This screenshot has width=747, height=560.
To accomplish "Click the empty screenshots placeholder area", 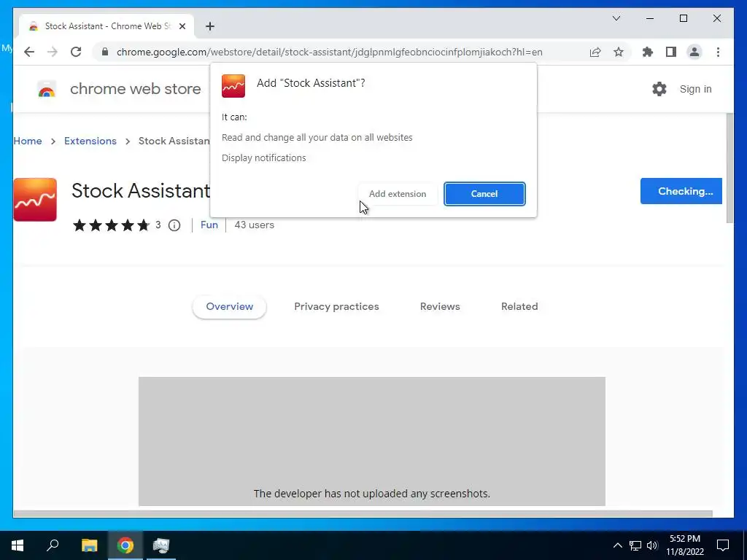I will pos(371,441).
